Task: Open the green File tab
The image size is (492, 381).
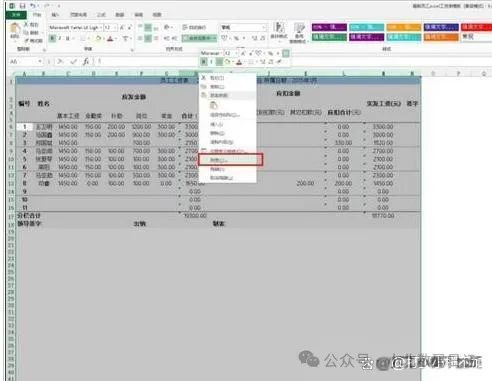Action: click(16, 15)
